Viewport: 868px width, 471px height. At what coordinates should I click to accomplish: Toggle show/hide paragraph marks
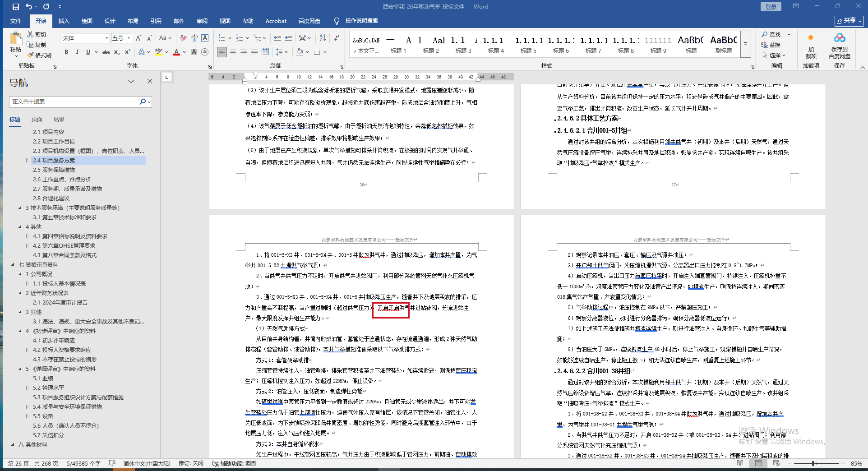click(x=337, y=38)
